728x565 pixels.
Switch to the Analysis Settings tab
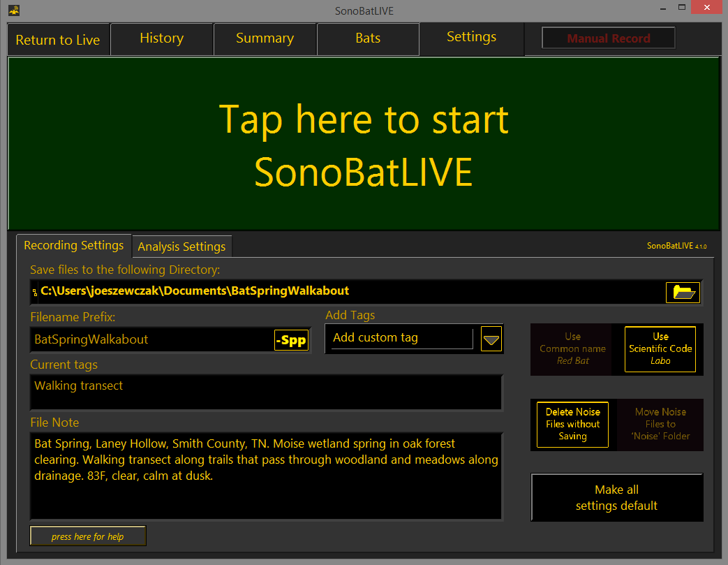click(181, 247)
